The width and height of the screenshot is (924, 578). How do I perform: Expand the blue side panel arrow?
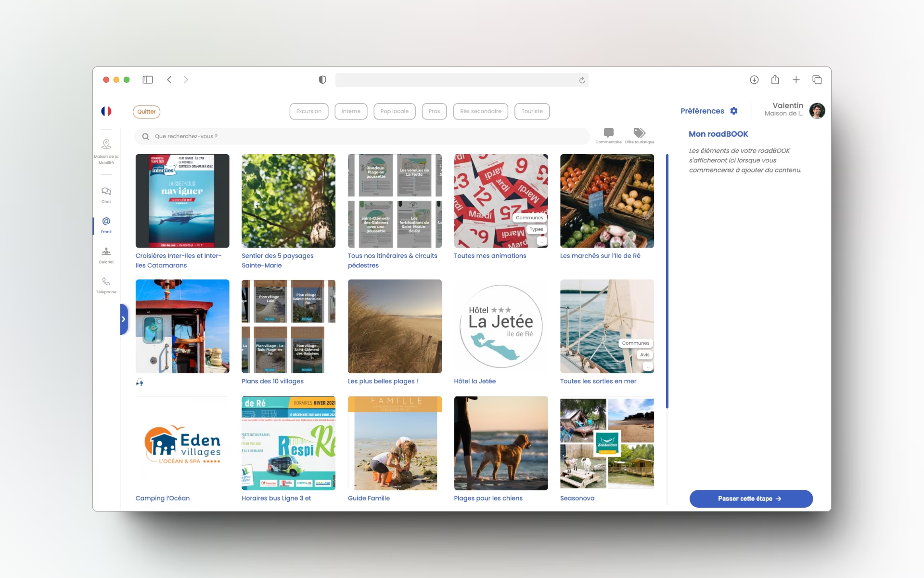click(x=124, y=319)
